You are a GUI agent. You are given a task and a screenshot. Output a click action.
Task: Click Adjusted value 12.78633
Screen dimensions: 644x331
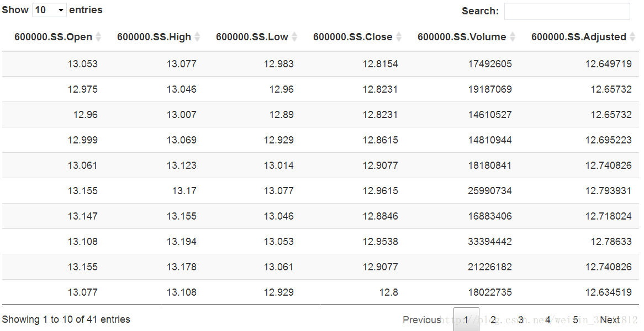pyautogui.click(x=611, y=242)
